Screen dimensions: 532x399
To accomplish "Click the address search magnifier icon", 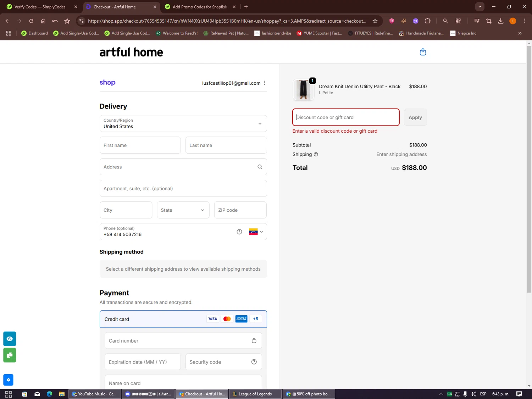I will [260, 167].
